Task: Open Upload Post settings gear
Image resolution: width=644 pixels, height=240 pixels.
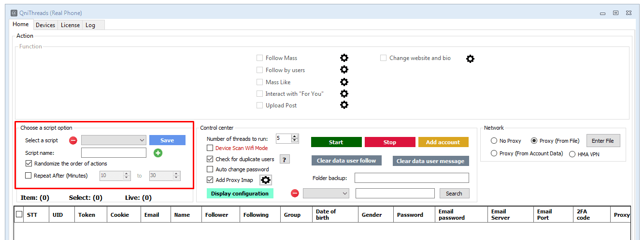Action: click(x=344, y=105)
